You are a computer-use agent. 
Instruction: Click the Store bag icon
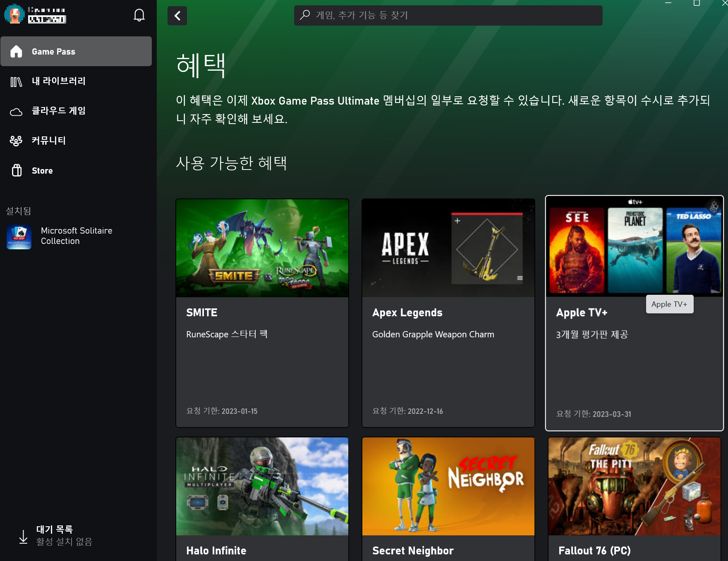(17, 170)
